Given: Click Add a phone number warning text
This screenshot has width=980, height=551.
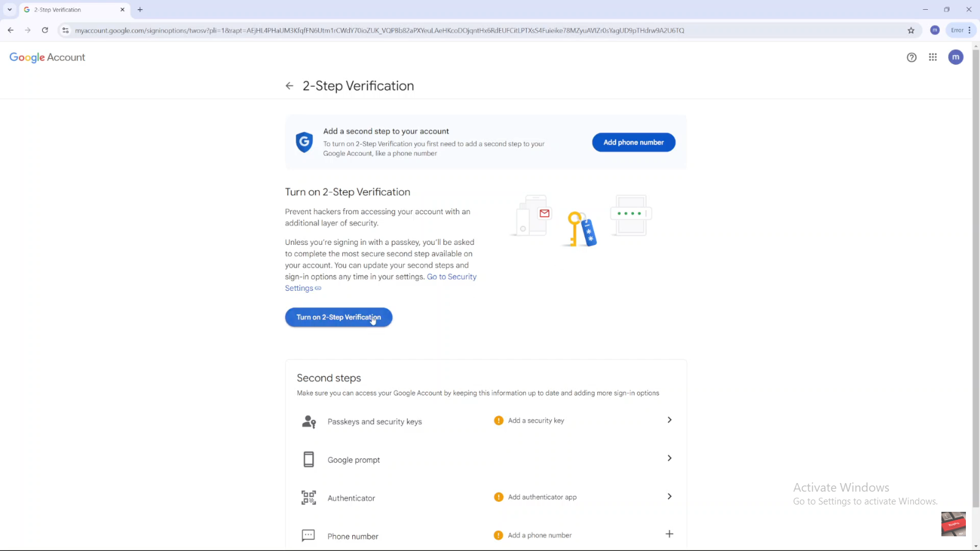Looking at the screenshot, I should point(540,535).
